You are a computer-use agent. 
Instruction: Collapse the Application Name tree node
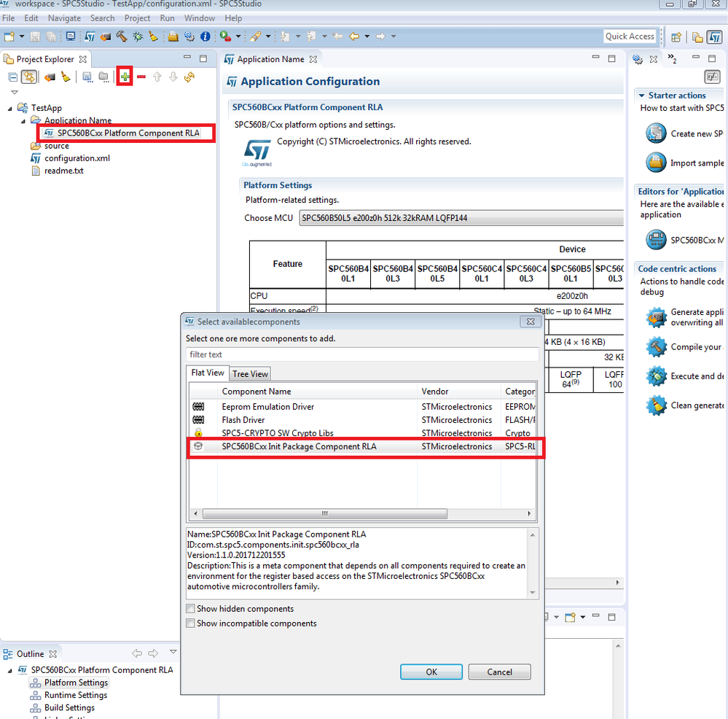click(23, 121)
